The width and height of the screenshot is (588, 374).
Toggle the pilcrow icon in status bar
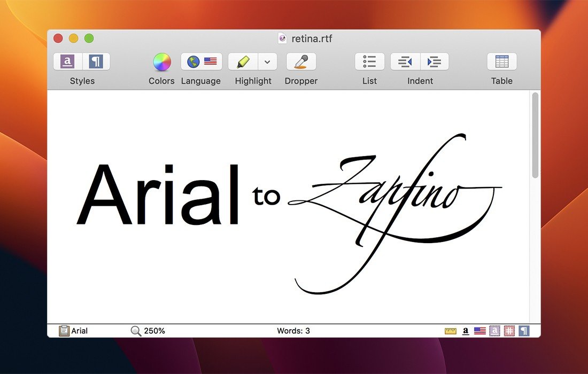tap(524, 331)
